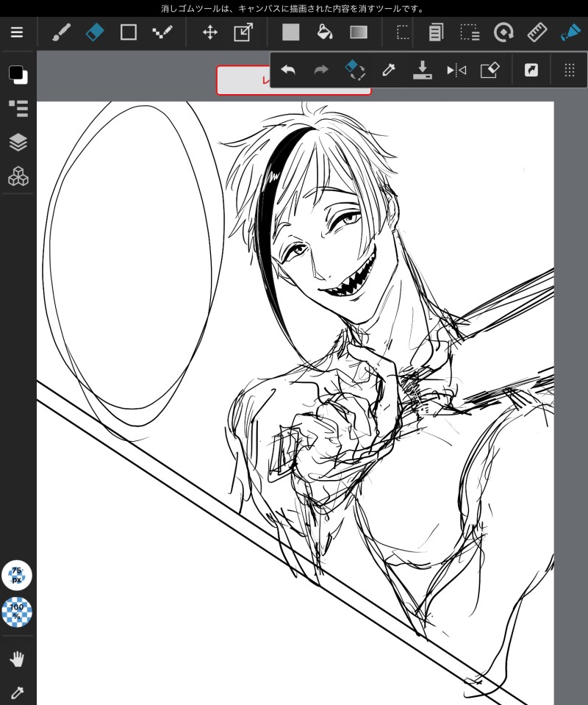The image size is (588, 705).
Task: Select the rectangle shape tool
Action: [x=129, y=32]
